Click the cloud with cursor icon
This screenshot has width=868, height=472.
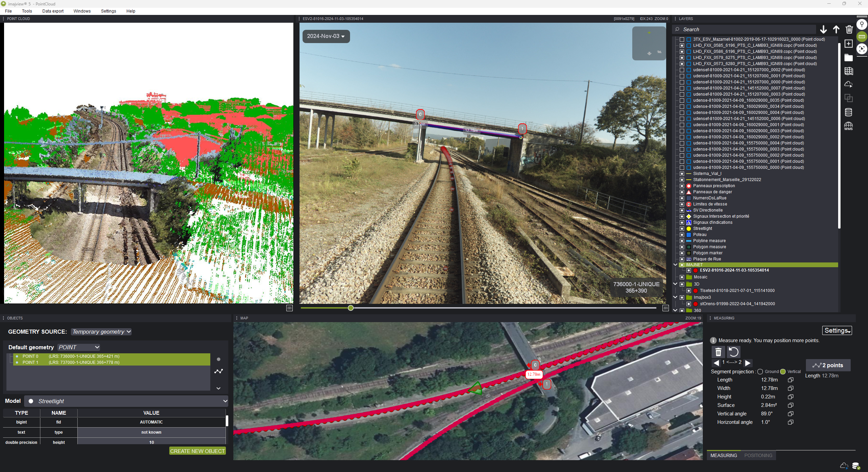point(848,84)
